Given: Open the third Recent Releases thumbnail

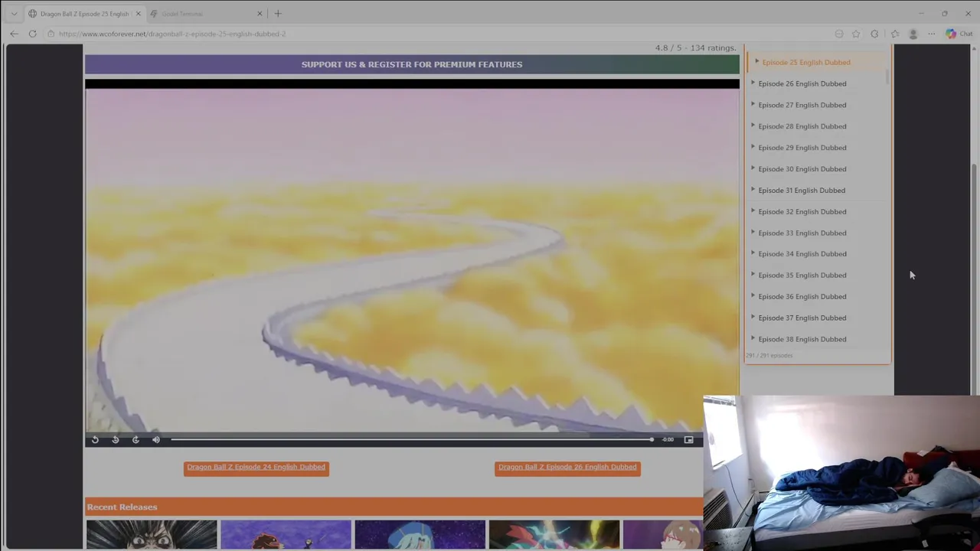Looking at the screenshot, I should pyautogui.click(x=420, y=534).
